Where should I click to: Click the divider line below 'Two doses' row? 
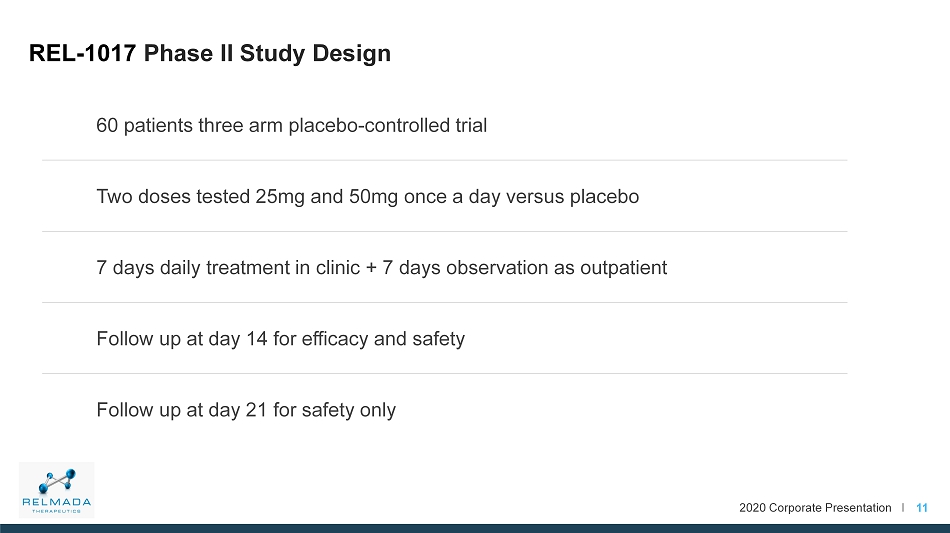pos(444,231)
